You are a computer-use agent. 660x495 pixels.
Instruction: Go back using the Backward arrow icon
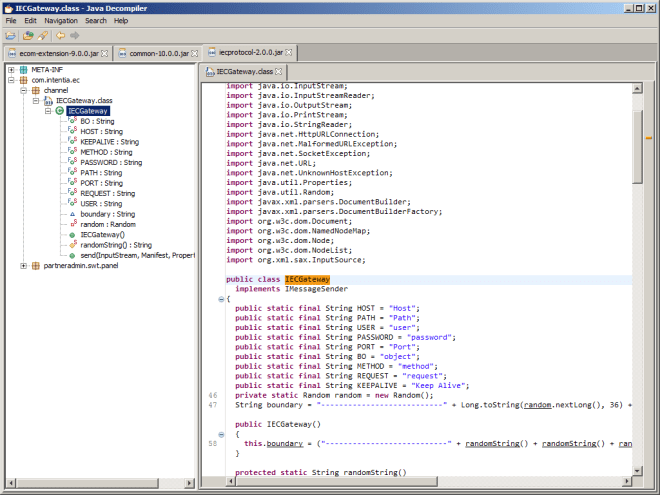60,35
